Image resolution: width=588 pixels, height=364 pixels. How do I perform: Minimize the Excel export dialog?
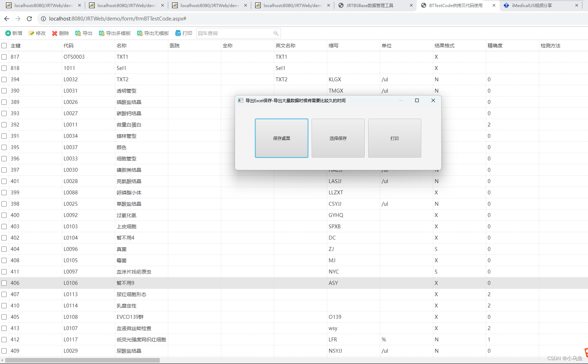[x=401, y=100]
